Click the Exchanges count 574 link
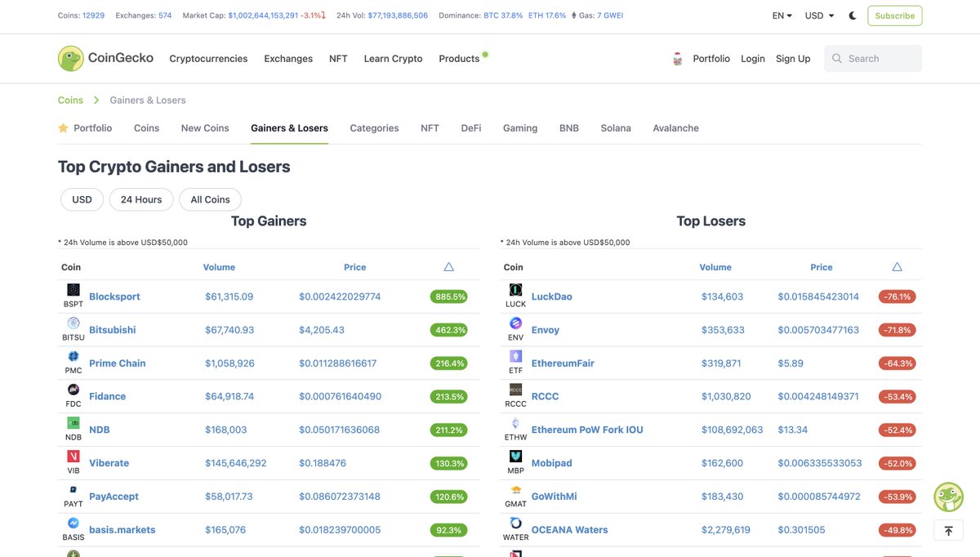This screenshot has width=980, height=557. 165,16
